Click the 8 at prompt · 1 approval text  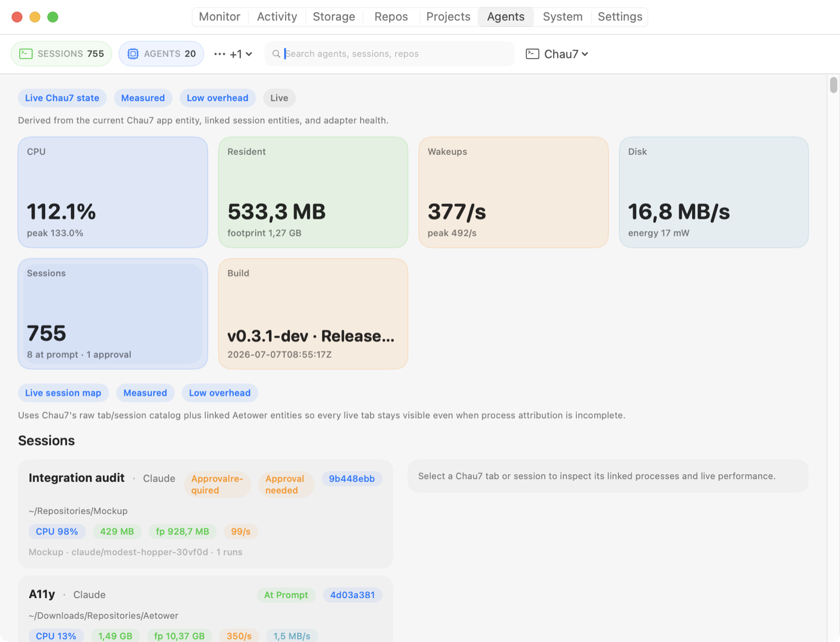click(79, 354)
